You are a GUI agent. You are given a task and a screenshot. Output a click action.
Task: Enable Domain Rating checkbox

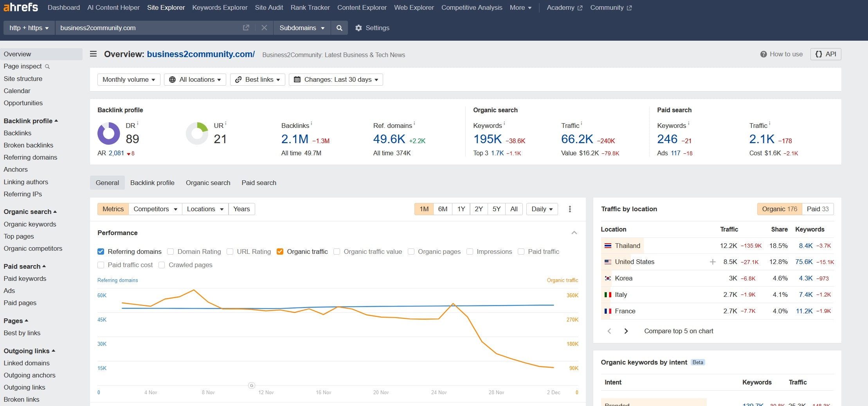170,252
